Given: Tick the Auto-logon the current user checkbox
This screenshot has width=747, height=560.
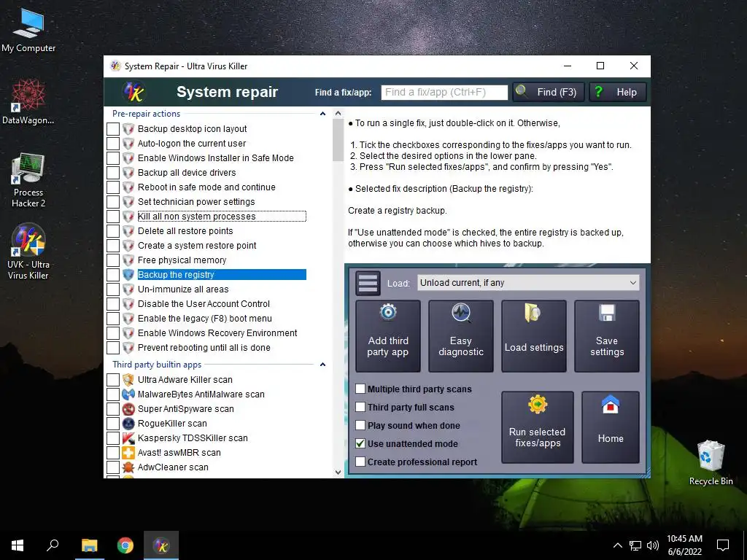Looking at the screenshot, I should 113,144.
